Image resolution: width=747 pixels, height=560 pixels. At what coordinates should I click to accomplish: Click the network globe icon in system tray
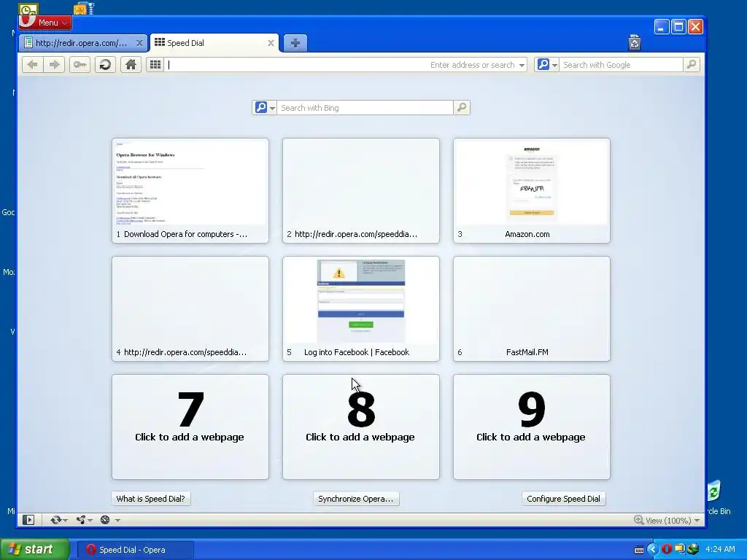point(693,550)
